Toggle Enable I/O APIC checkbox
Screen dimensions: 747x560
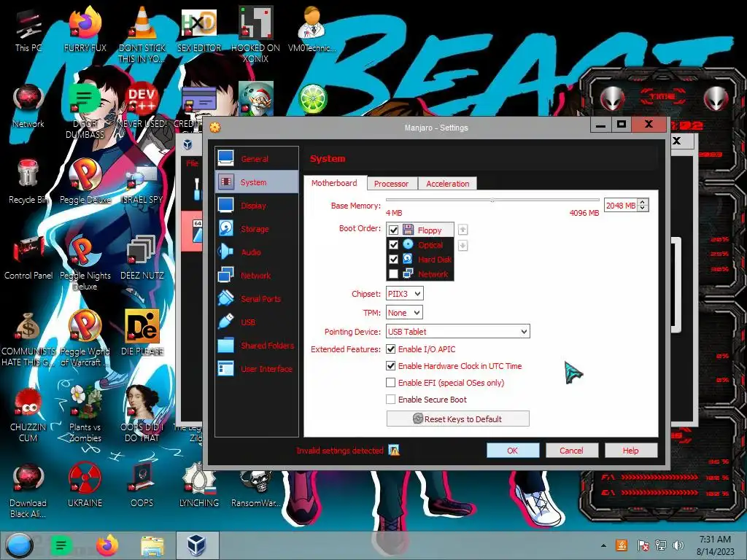click(x=391, y=349)
